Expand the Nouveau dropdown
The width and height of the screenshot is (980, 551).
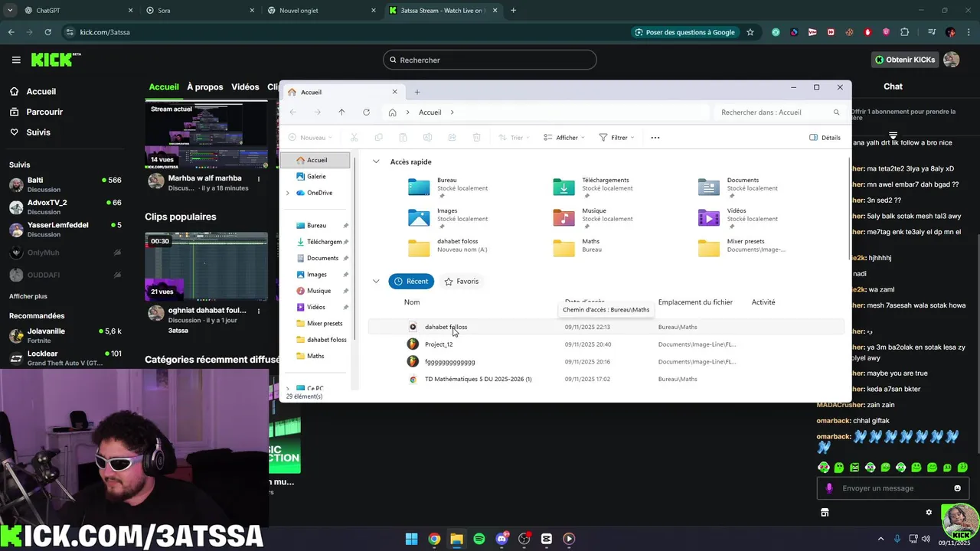point(311,138)
